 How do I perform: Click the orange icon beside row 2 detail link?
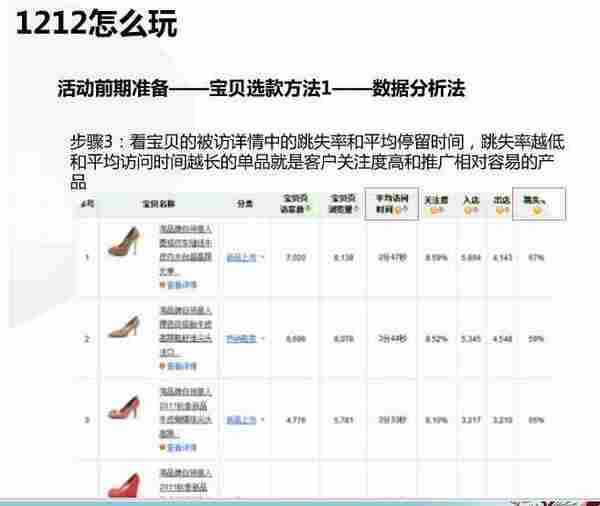click(162, 366)
